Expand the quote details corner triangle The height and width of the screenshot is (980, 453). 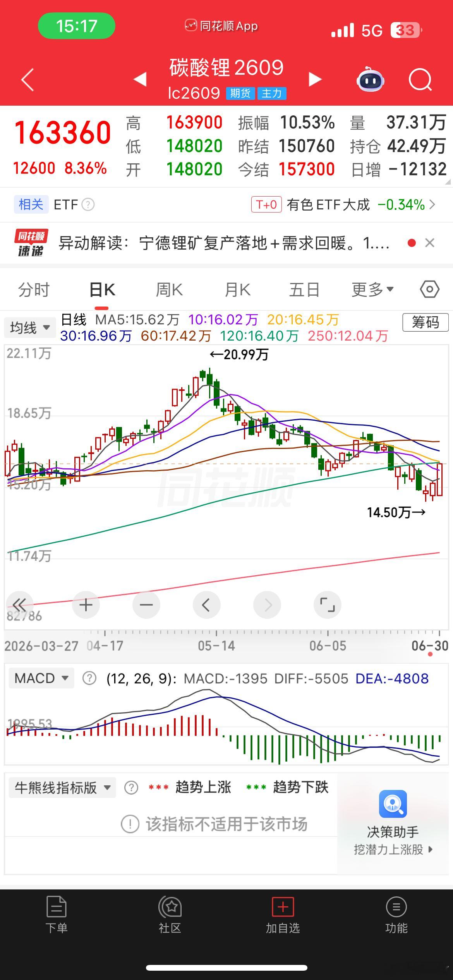click(448, 181)
